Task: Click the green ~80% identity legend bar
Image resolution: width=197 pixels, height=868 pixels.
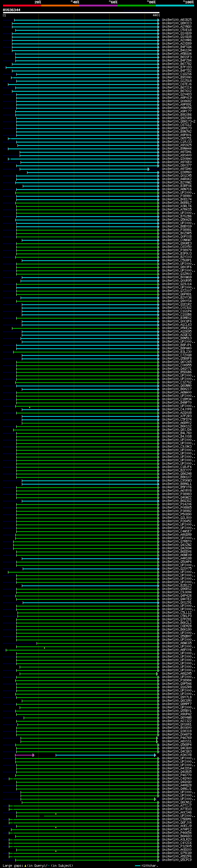Action: (x=137, y=6)
